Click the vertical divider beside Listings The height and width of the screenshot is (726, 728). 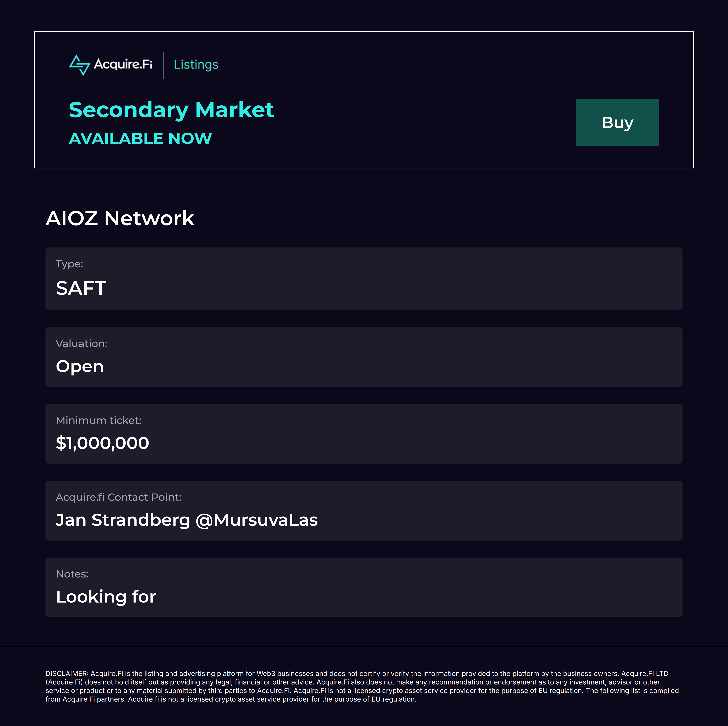(163, 65)
